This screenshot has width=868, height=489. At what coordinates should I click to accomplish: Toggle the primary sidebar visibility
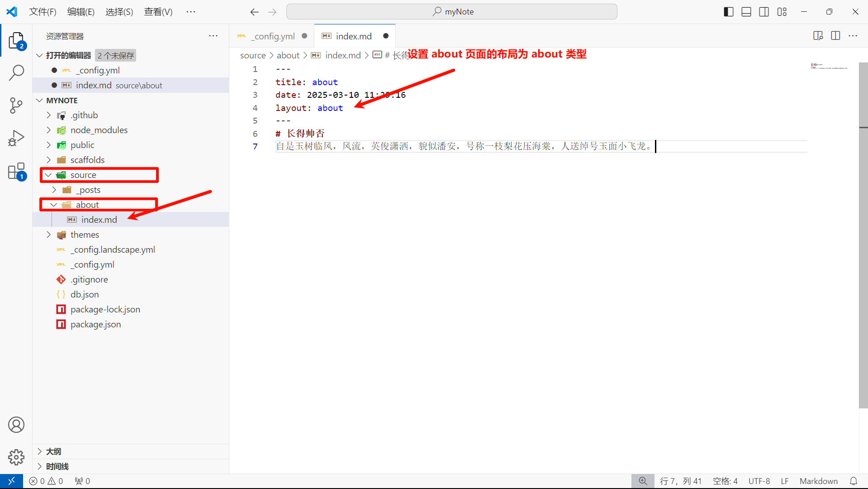[728, 12]
